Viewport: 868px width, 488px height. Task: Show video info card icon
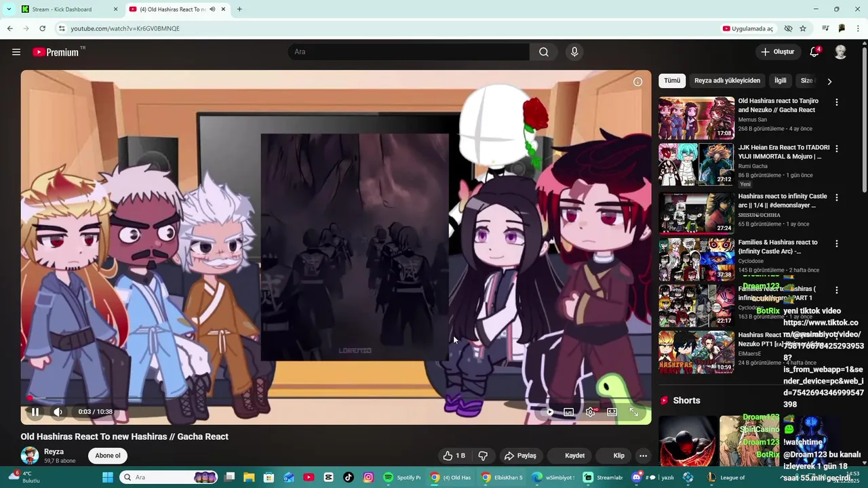coord(637,82)
